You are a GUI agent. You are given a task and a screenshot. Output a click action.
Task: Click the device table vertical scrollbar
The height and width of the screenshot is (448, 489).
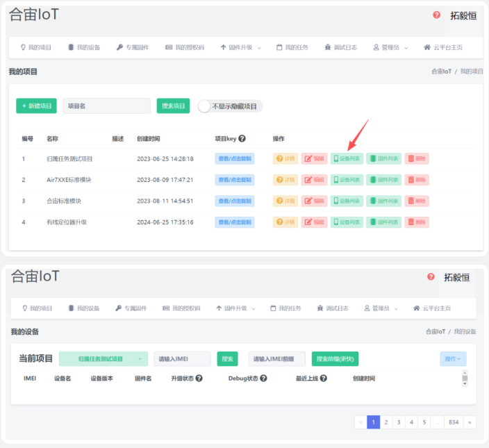click(465, 379)
